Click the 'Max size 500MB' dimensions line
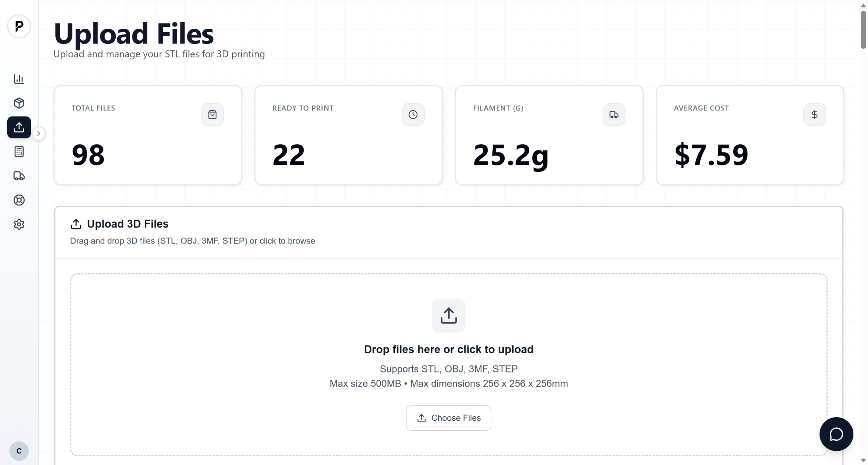The height and width of the screenshot is (465, 868). (449, 383)
